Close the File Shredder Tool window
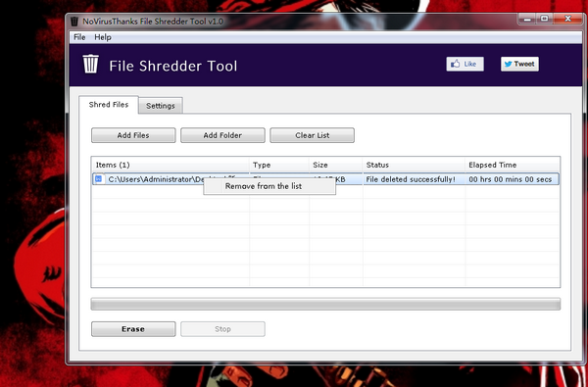The width and height of the screenshot is (588, 387). click(567, 19)
